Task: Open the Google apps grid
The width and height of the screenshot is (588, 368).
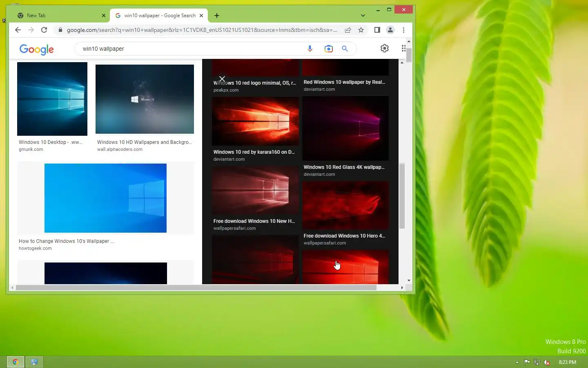Action: click(x=403, y=48)
